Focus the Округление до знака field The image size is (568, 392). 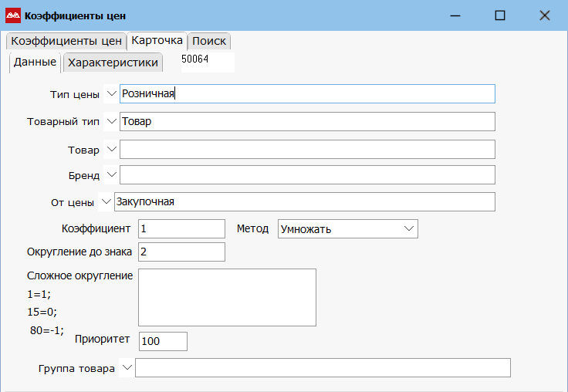coord(181,252)
